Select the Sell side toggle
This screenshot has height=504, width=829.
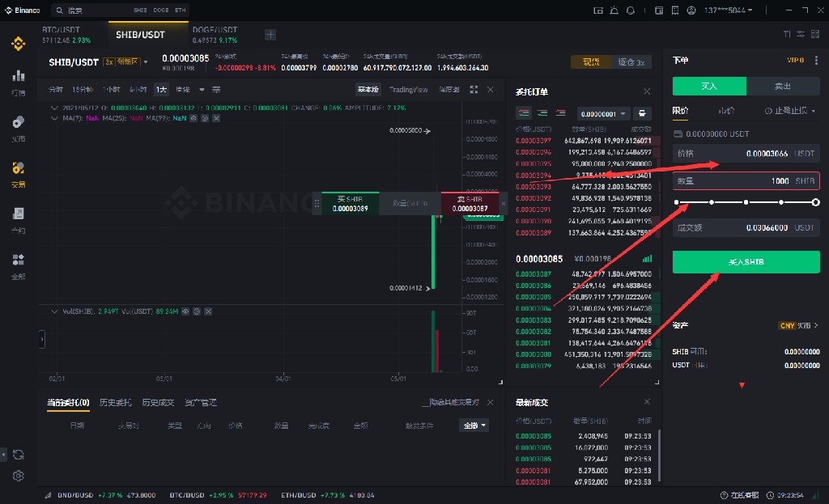[783, 86]
